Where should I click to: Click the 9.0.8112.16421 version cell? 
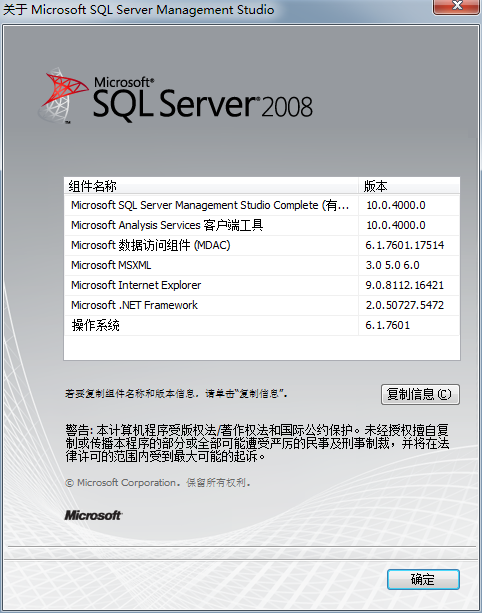pos(405,285)
